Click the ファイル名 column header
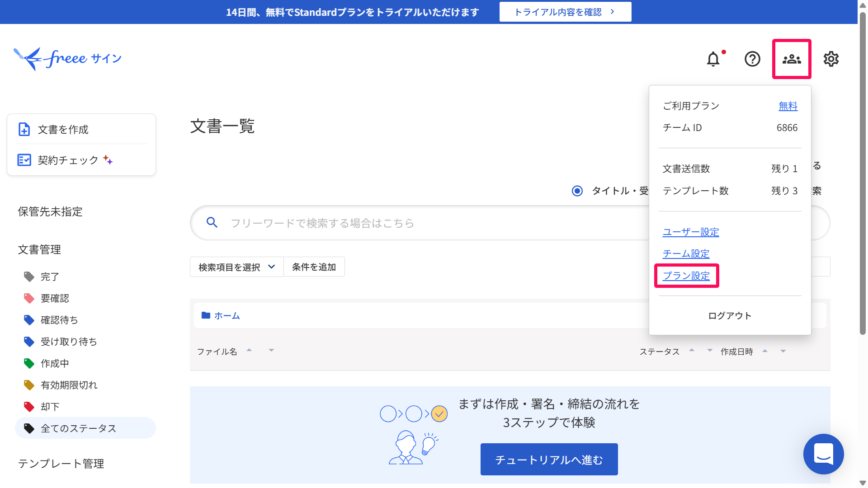This screenshot has height=488, width=868. tap(217, 352)
